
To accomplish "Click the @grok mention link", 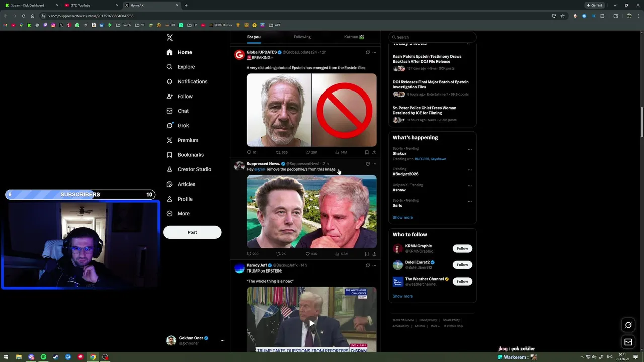I will (x=260, y=169).
